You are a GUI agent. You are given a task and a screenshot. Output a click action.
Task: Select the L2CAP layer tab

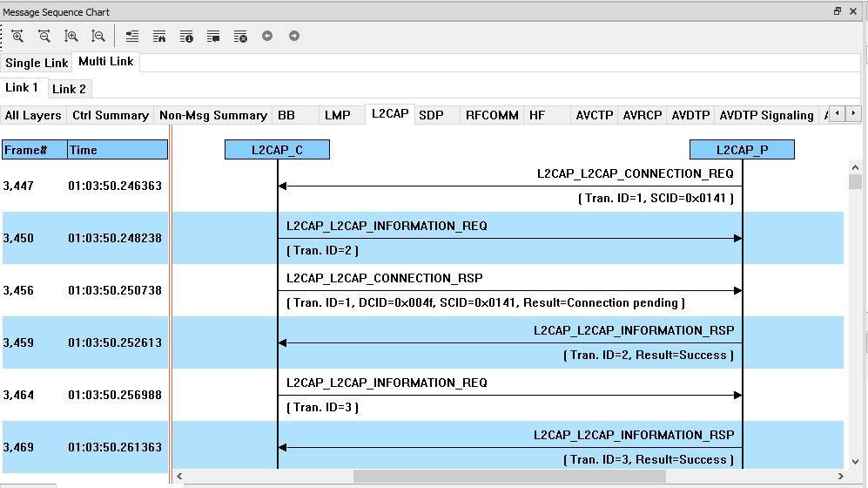(390, 114)
